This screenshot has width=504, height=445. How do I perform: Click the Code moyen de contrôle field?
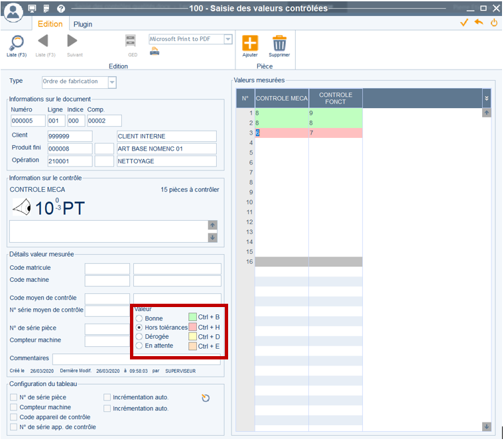coord(107,298)
